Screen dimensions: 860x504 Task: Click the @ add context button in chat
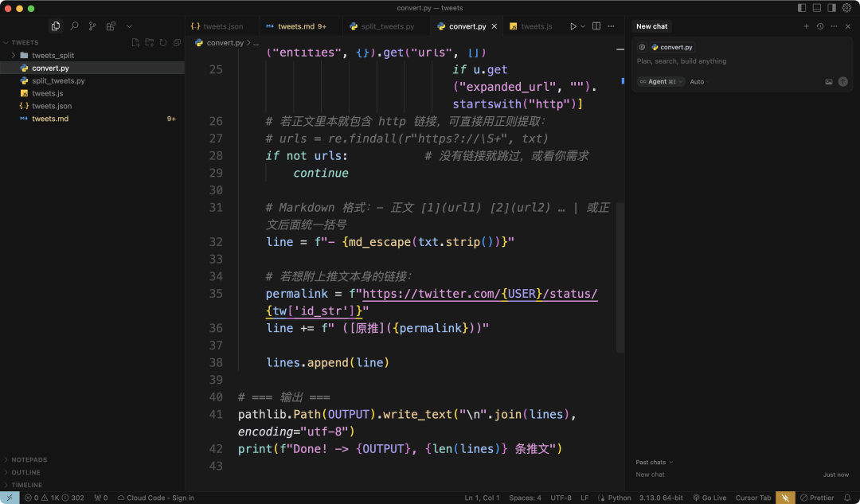click(x=642, y=47)
